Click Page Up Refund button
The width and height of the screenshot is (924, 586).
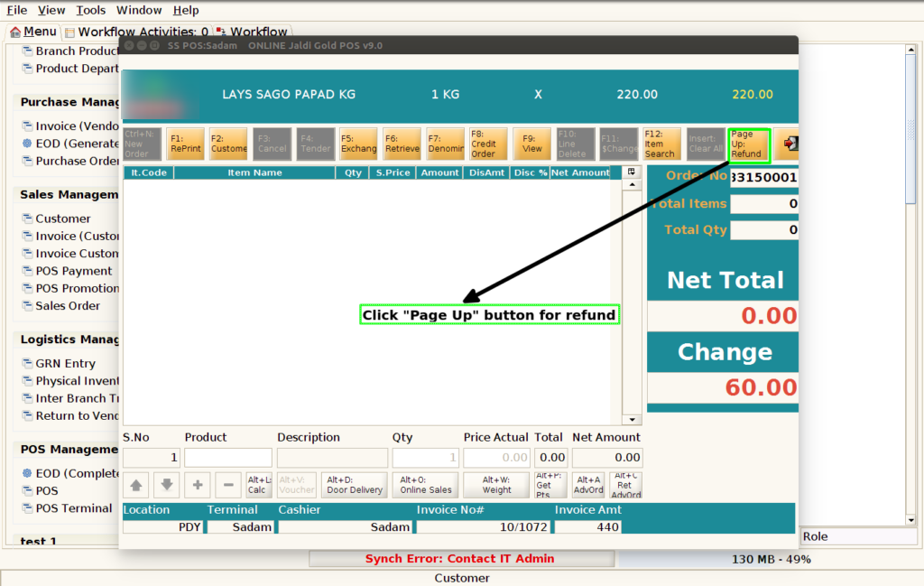pos(749,144)
